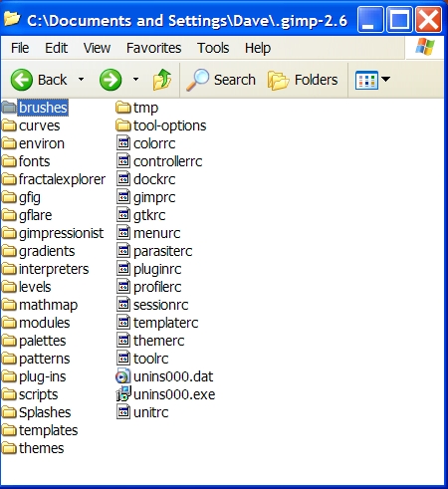Click the curves folder icon
The height and width of the screenshot is (489, 448).
[x=9, y=125]
